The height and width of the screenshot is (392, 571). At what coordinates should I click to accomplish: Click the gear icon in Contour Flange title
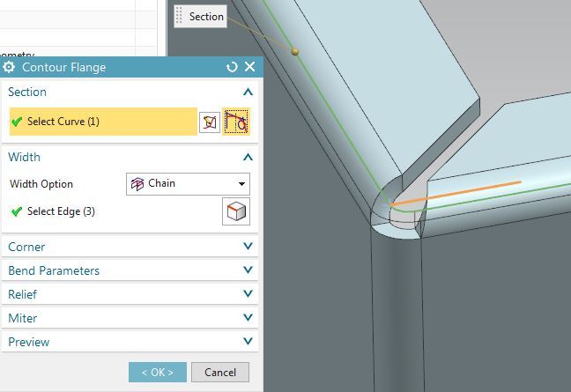[x=10, y=67]
